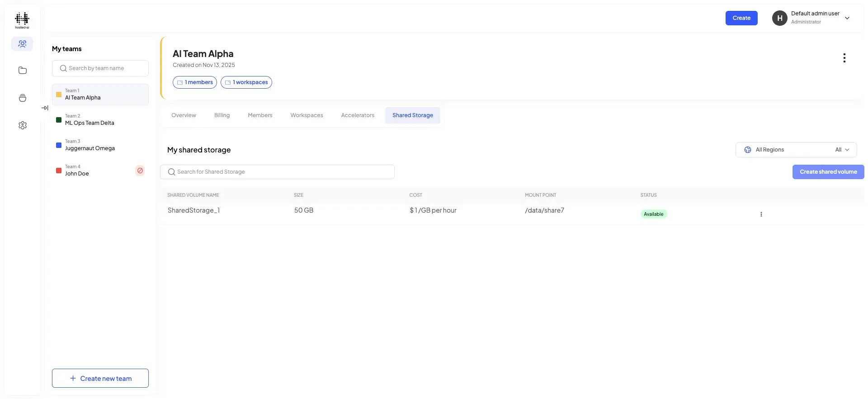Open the Members tab
This screenshot has width=868, height=399.
click(x=260, y=115)
